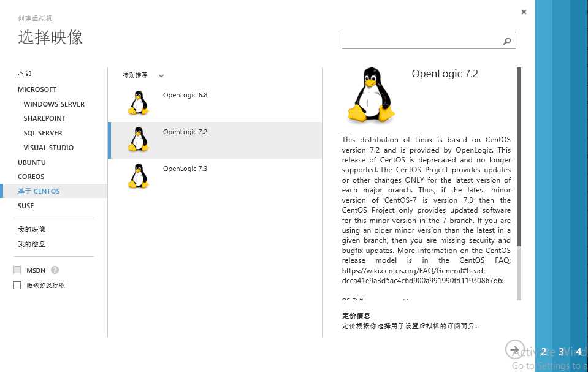Choose the OpenLogic 7.2 image row
This screenshot has width=588, height=372.
215,140
